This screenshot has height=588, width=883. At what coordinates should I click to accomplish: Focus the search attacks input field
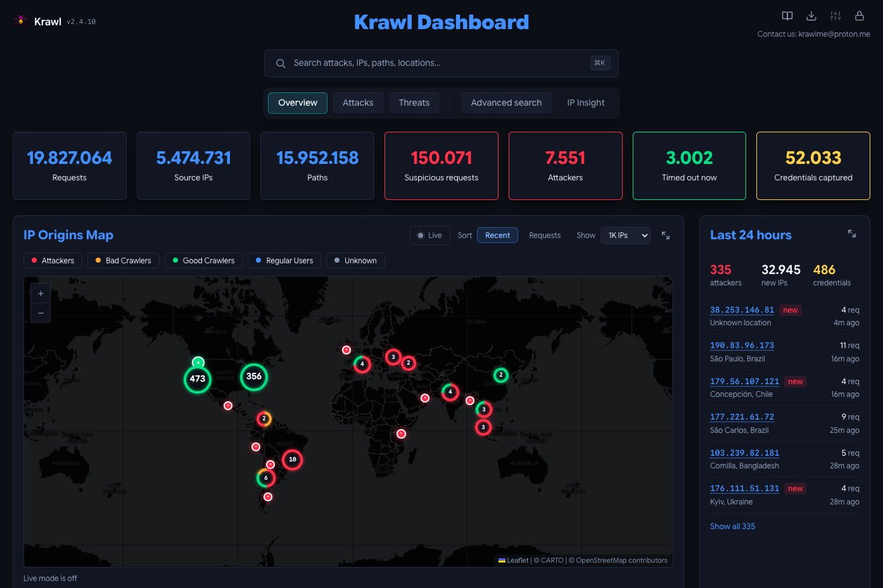[441, 63]
